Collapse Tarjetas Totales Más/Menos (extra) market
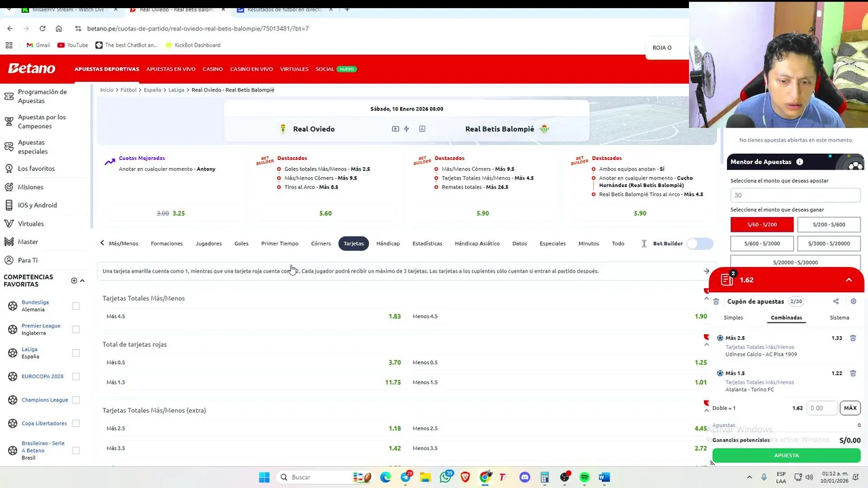 coord(706,410)
